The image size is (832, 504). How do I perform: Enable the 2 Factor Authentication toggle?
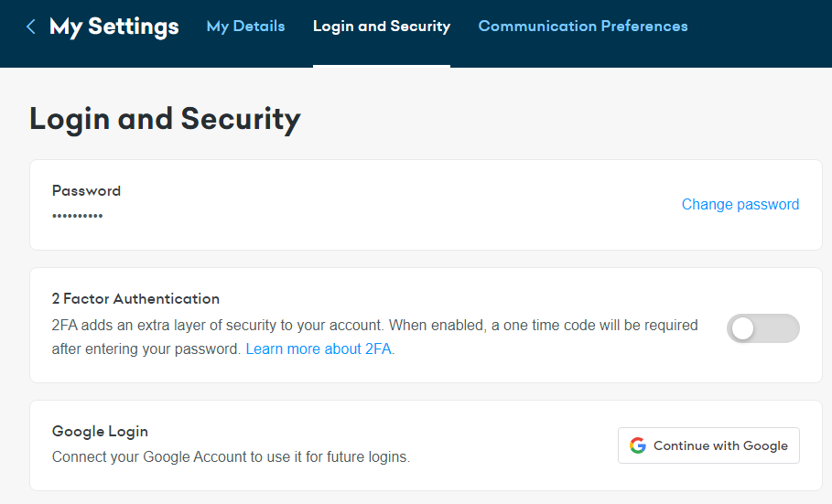click(x=762, y=328)
